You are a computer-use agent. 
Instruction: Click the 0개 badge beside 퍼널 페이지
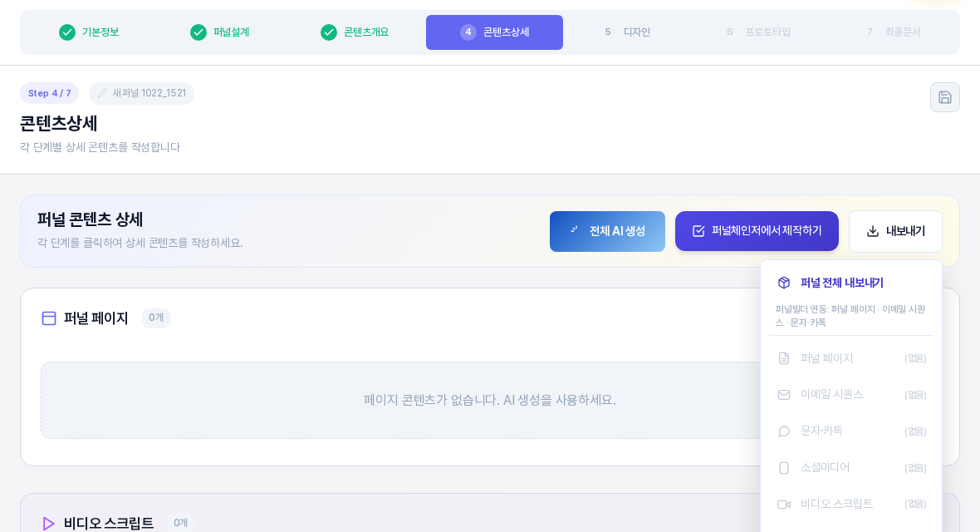[156, 318]
